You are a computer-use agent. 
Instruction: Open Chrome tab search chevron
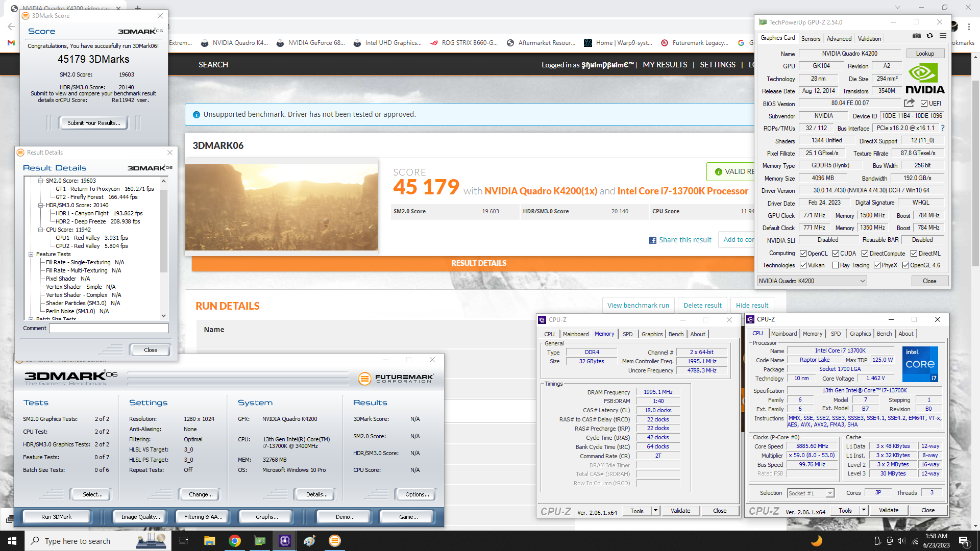[898, 7]
